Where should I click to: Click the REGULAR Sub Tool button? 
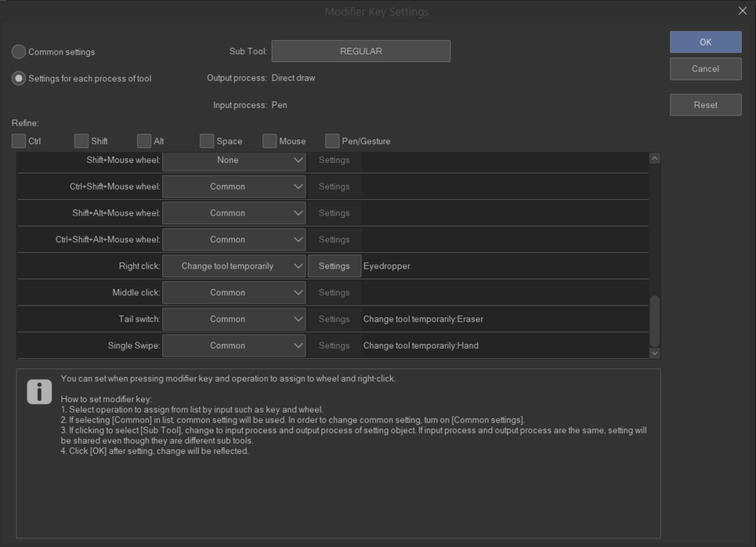tap(361, 51)
